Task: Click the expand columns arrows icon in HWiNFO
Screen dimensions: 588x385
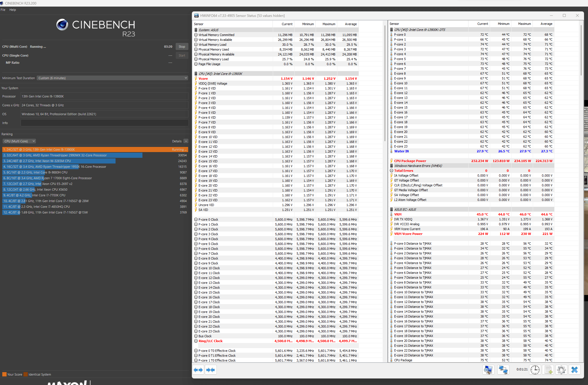Action: (198, 370)
